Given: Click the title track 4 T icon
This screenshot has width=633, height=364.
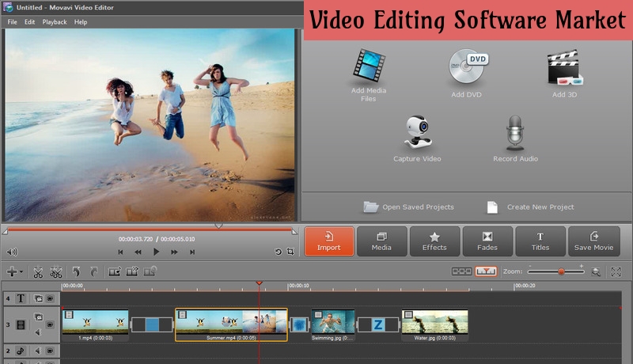Looking at the screenshot, I should tap(21, 298).
